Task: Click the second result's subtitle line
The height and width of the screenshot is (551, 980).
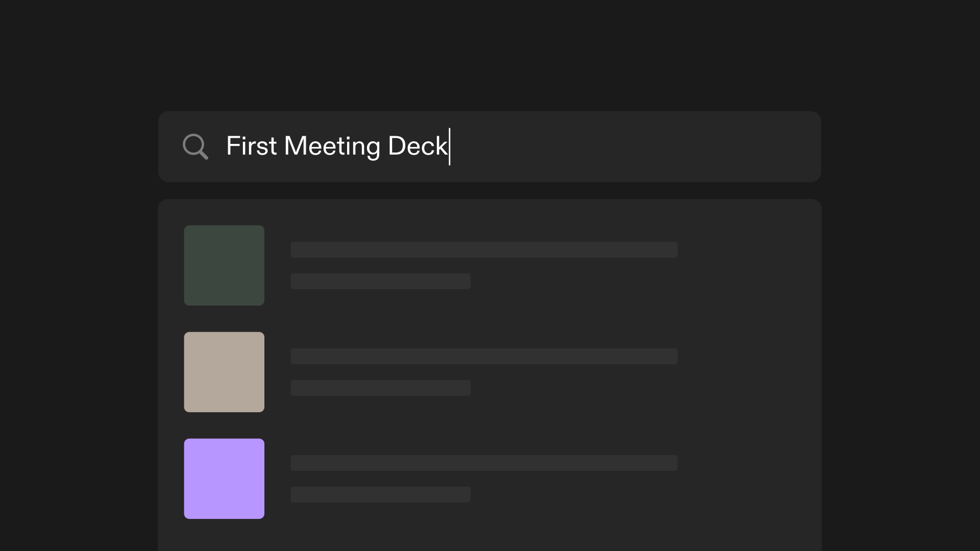Action: [380, 388]
